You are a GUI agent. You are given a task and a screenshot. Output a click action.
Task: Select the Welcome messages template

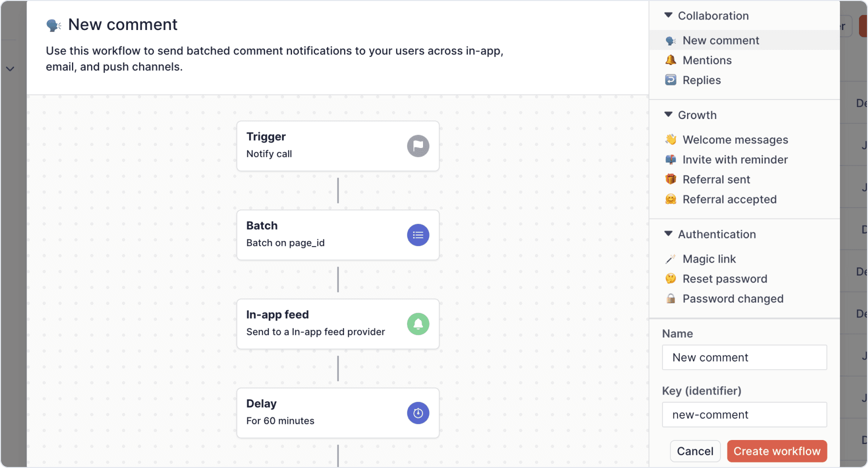[x=735, y=140]
